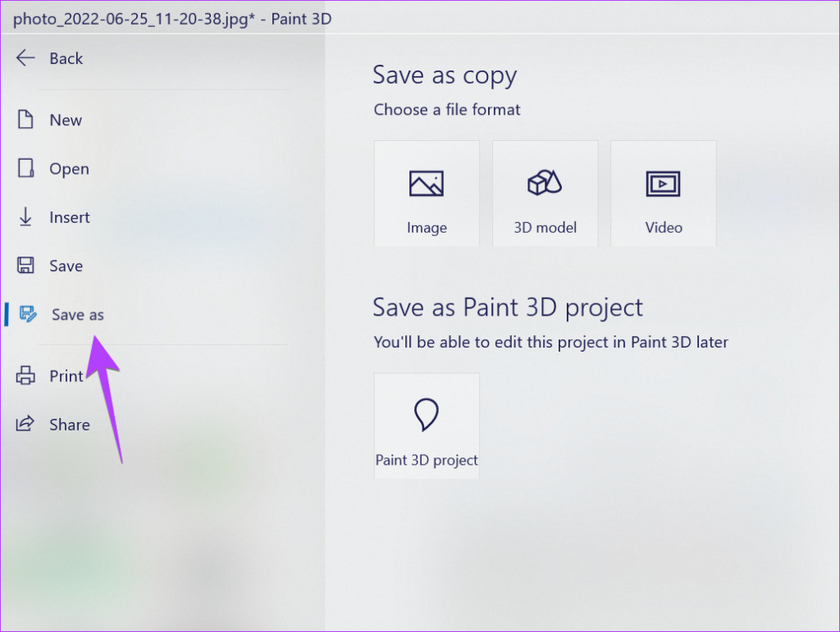Image resolution: width=840 pixels, height=632 pixels.
Task: Select the Print menu entry text
Action: 66,376
